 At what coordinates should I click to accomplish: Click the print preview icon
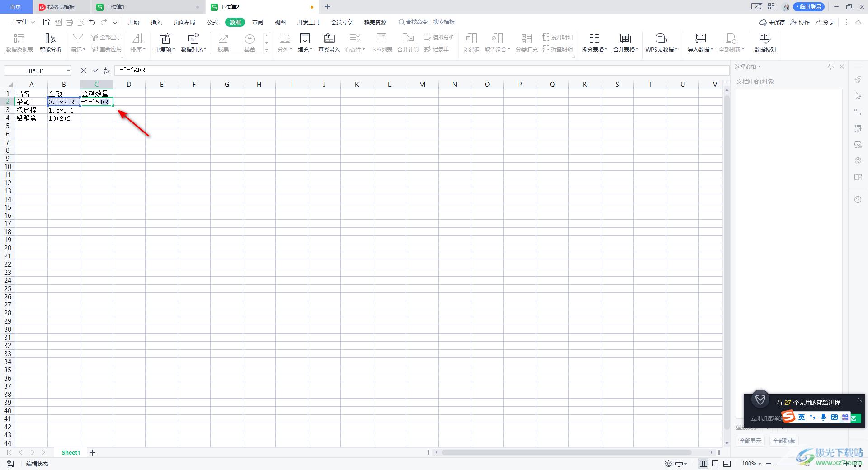tap(81, 22)
